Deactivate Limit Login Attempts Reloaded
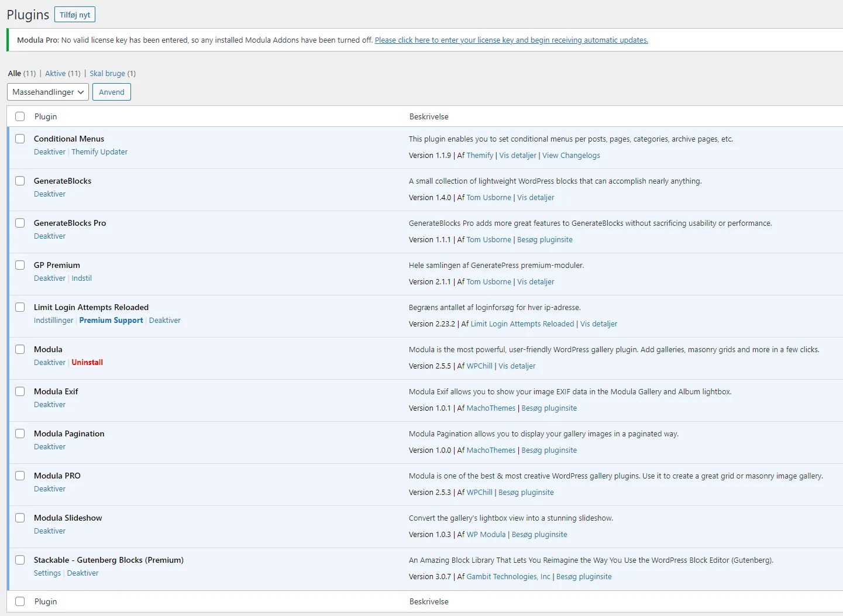 point(165,320)
